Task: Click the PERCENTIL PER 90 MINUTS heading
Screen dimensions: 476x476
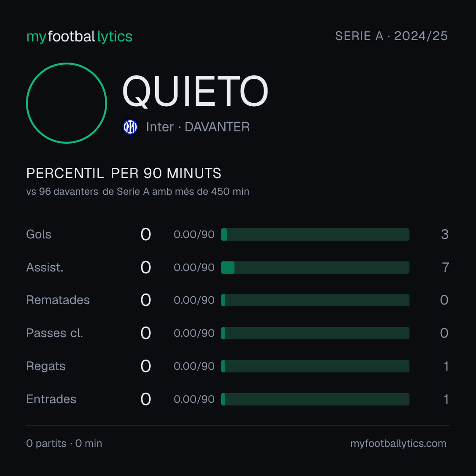Action: [123, 173]
